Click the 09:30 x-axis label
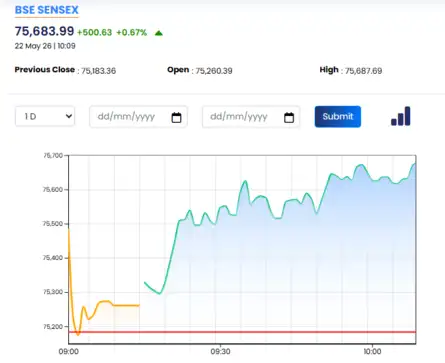The width and height of the screenshot is (445, 363). pos(220,352)
